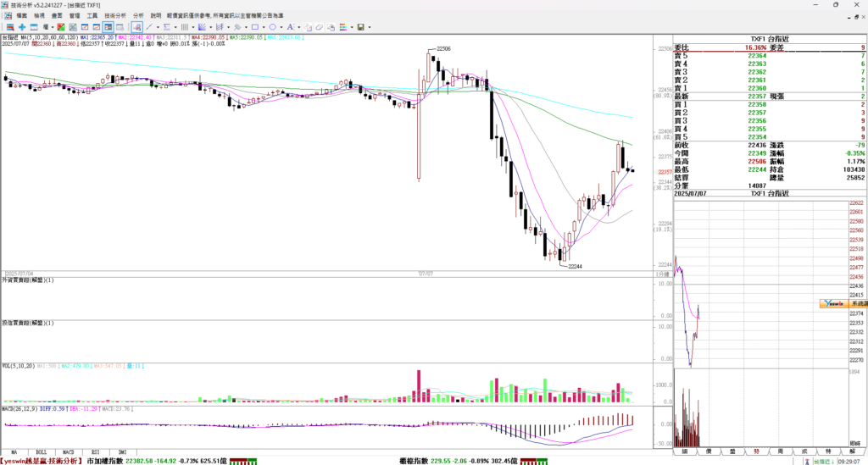The width and height of the screenshot is (868, 465).
Task: Expand the color palette dropdown arrow
Action: (x=352, y=27)
